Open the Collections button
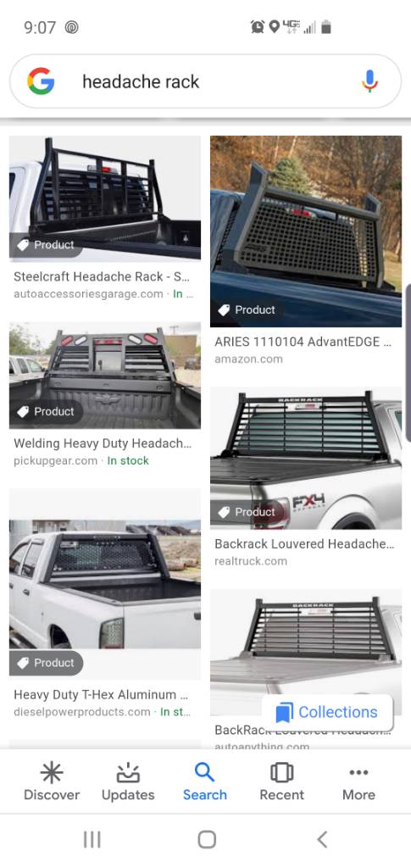This screenshot has height=868, width=411. tap(327, 712)
